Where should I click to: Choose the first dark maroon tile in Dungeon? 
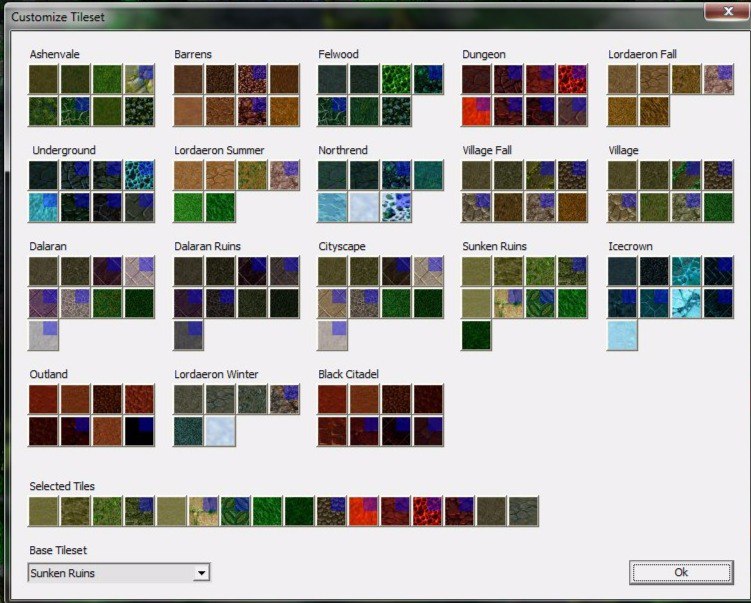point(476,79)
